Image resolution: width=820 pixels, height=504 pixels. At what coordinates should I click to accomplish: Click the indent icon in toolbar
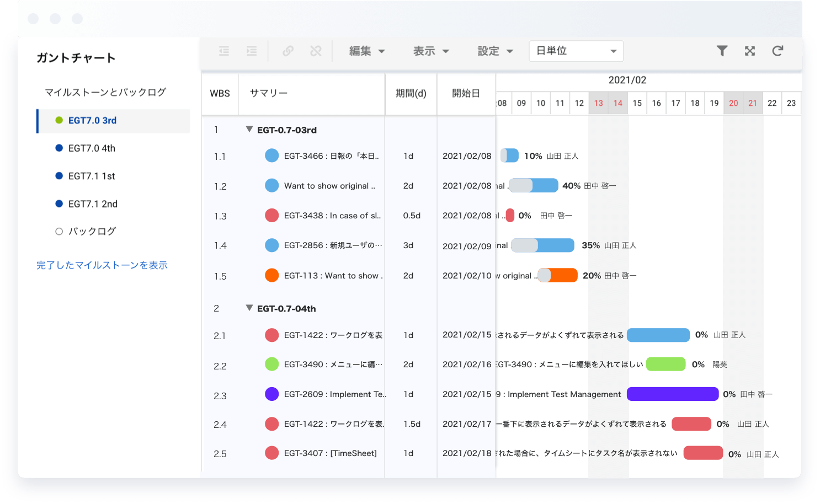(252, 51)
